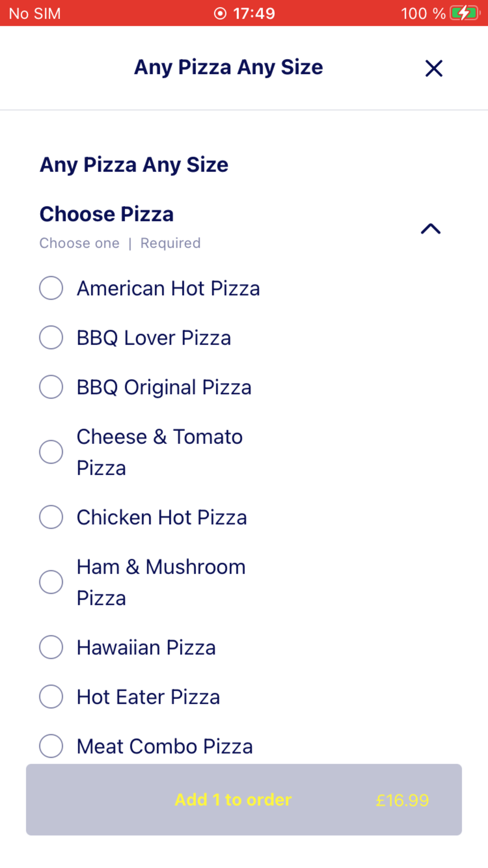488x868 pixels.
Task: Choose BBQ Original Pizza option
Action: coord(51,387)
